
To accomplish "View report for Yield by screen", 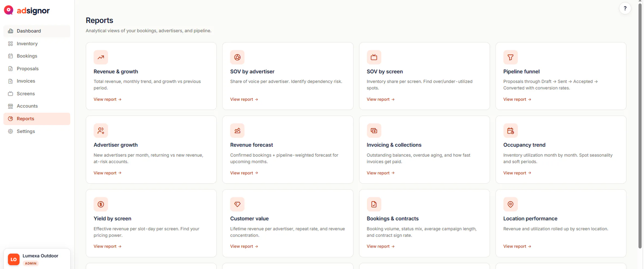I will pyautogui.click(x=107, y=246).
